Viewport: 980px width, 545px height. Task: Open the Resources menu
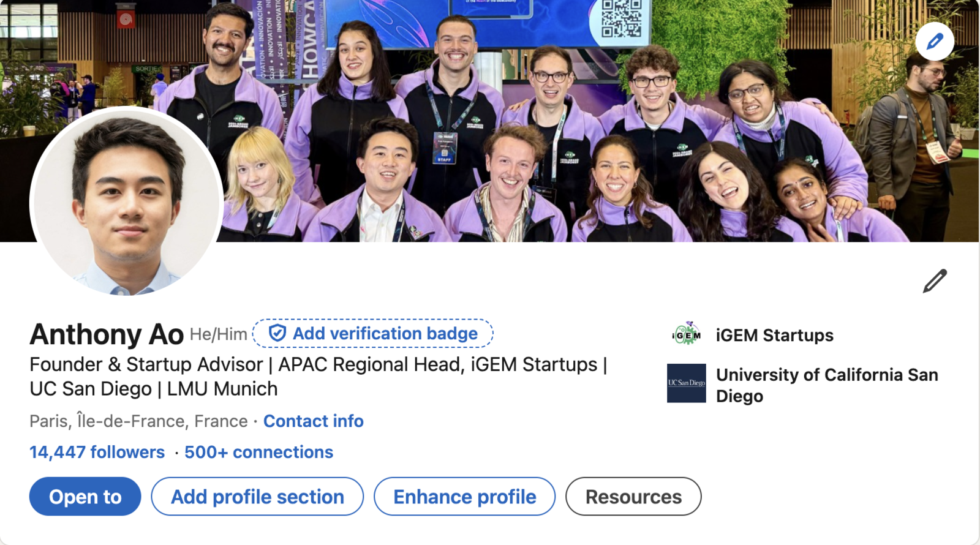[633, 497]
